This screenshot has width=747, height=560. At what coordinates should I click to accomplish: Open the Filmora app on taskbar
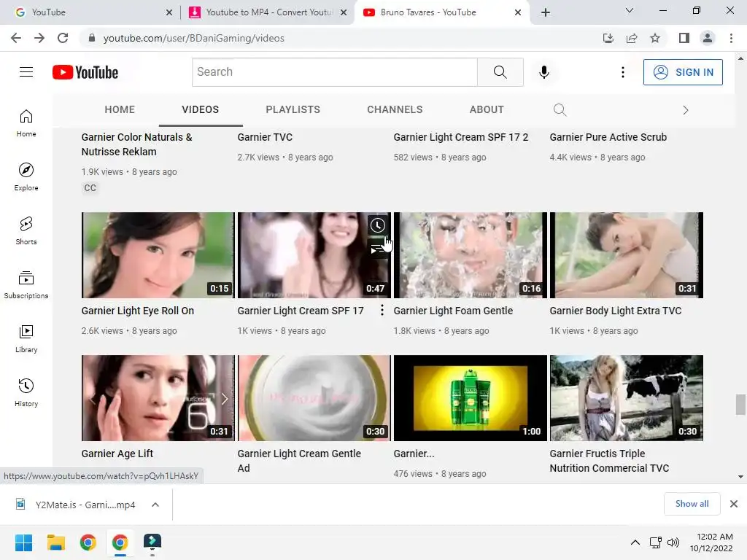152,542
